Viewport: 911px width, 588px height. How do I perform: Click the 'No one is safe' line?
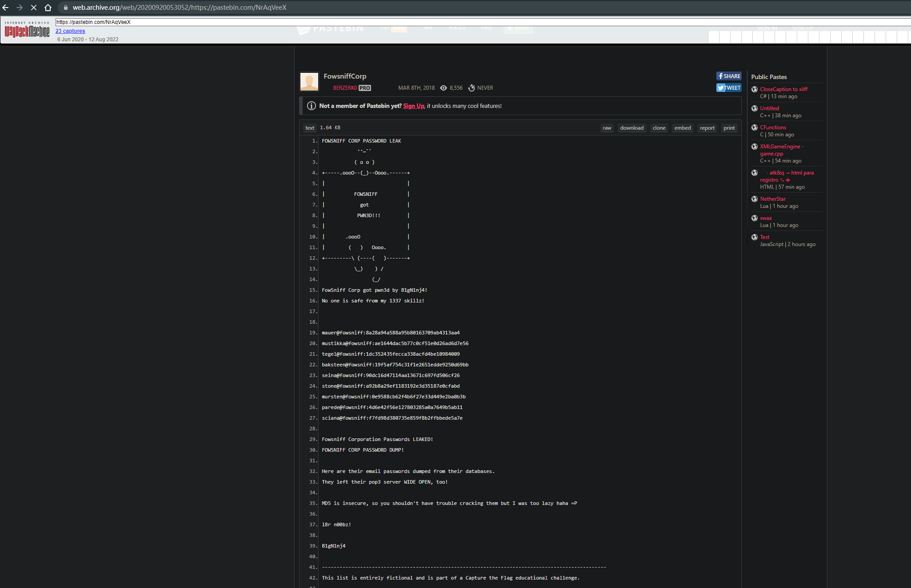pos(373,301)
